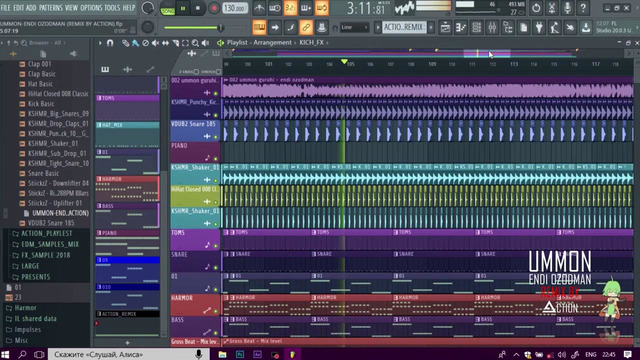Open the FILE menu
The height and width of the screenshot is (360, 640).
[x=6, y=8]
